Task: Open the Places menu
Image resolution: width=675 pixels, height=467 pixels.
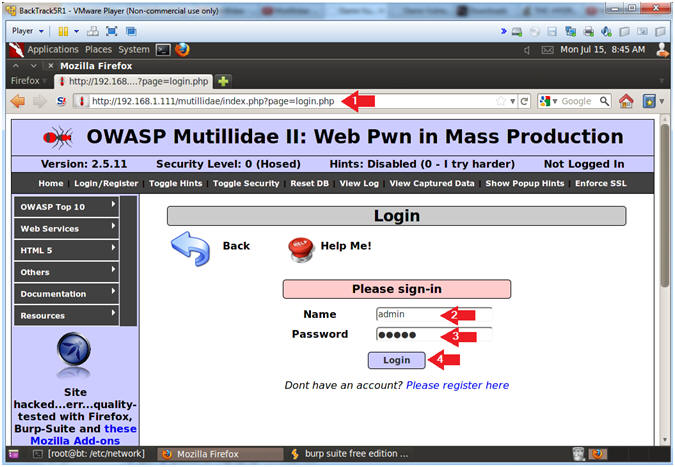Action: coord(98,49)
